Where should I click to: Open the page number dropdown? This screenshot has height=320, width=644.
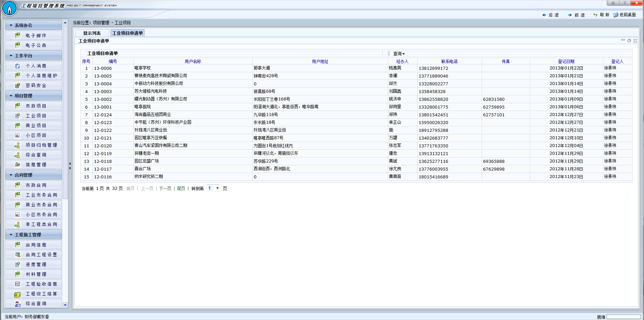coord(217,188)
